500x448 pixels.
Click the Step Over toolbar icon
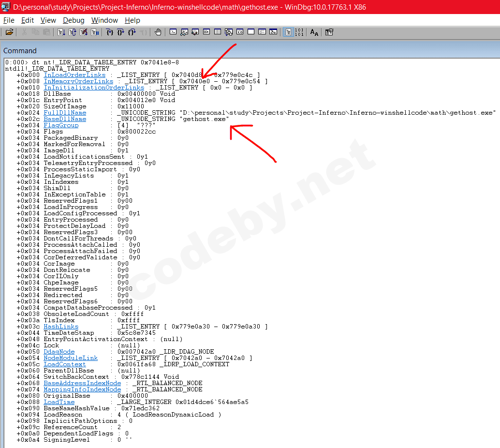(x=120, y=32)
